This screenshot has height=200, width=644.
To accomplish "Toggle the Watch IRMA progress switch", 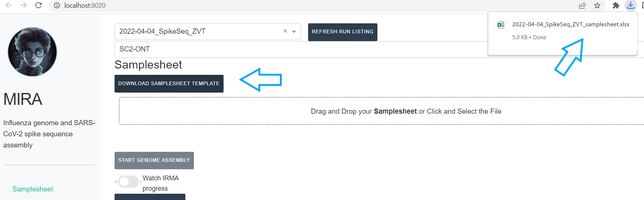I will (x=128, y=181).
